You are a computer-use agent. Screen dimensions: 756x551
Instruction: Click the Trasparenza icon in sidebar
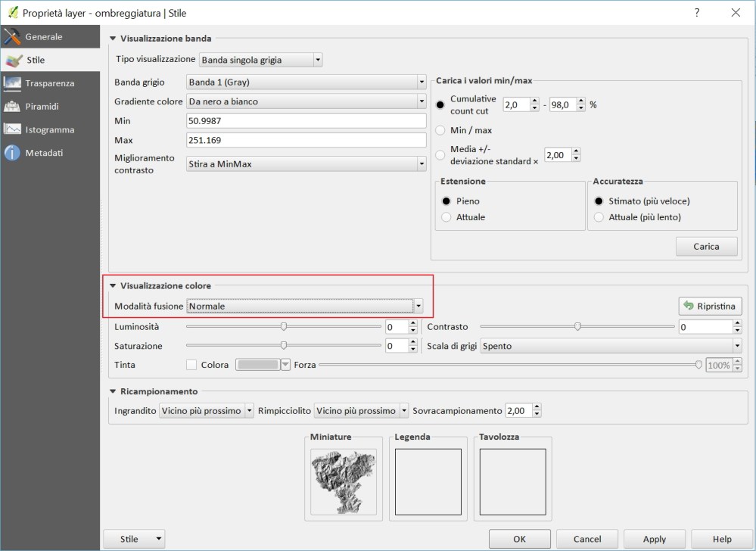point(12,83)
